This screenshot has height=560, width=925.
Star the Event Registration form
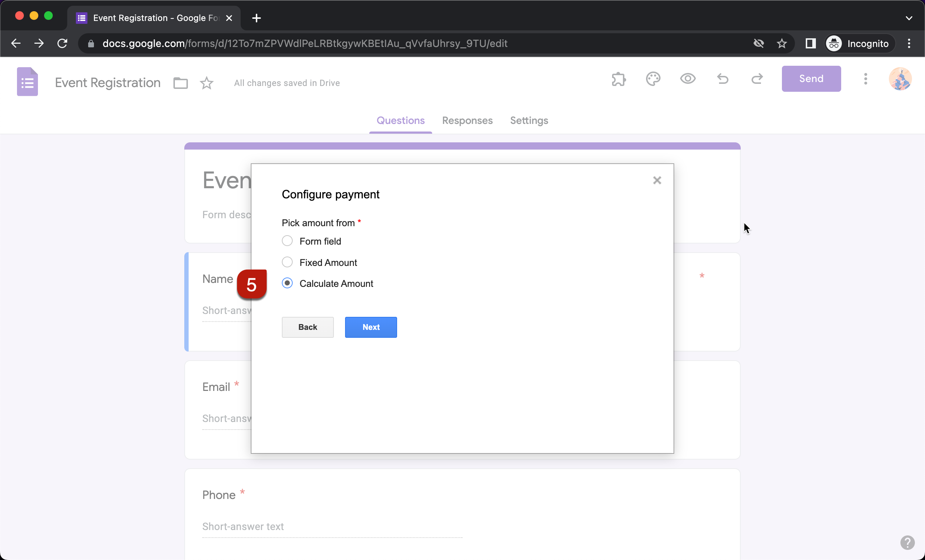(x=207, y=83)
